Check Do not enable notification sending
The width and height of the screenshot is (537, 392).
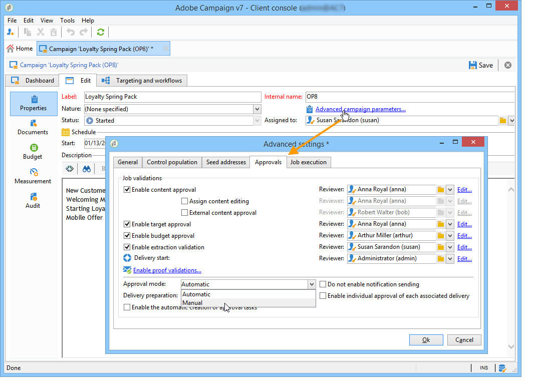[323, 284]
